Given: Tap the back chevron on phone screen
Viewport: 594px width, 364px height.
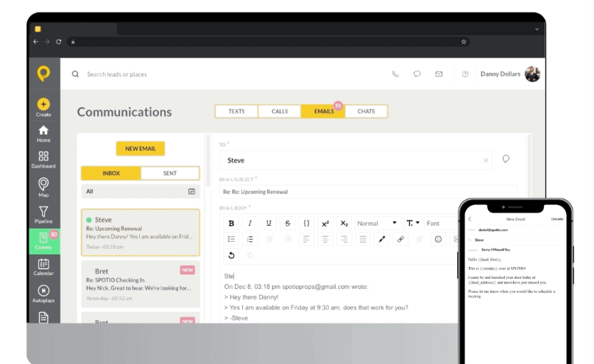Looking at the screenshot, I should 470,219.
